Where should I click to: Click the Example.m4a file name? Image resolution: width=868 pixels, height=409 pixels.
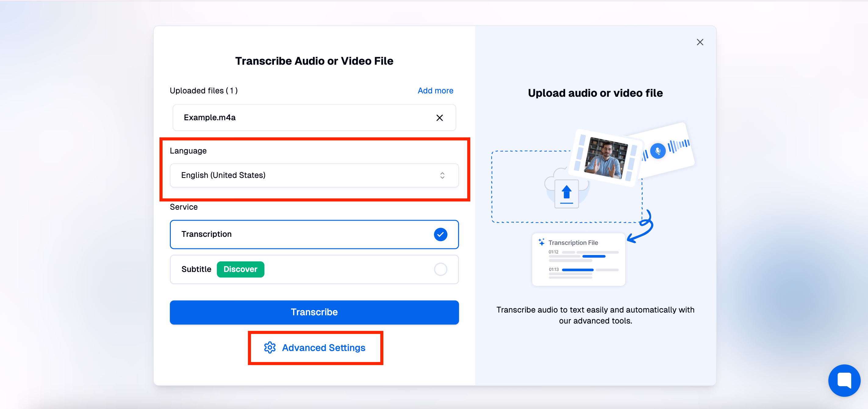click(210, 118)
